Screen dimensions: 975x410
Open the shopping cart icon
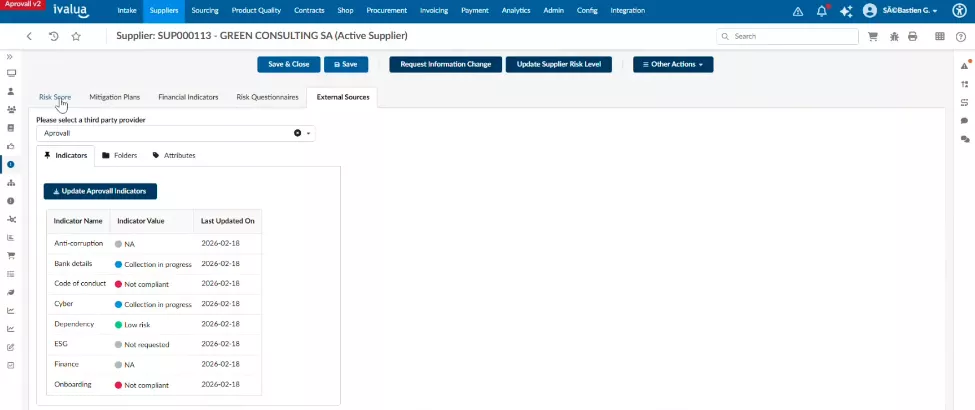coord(873,36)
